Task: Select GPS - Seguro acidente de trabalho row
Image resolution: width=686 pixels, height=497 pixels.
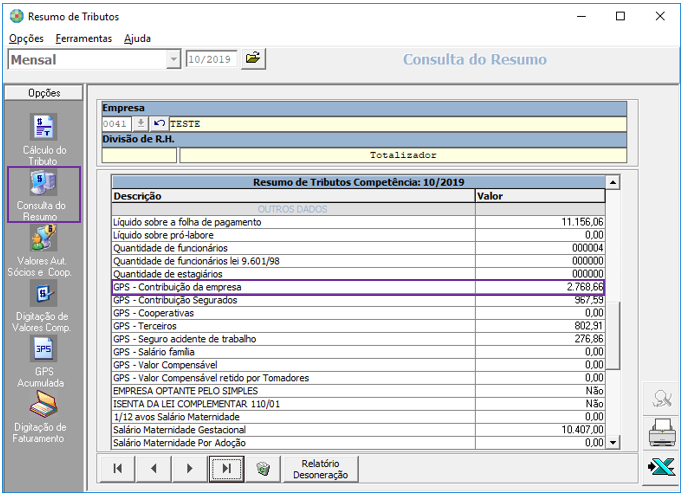Action: click(x=358, y=339)
